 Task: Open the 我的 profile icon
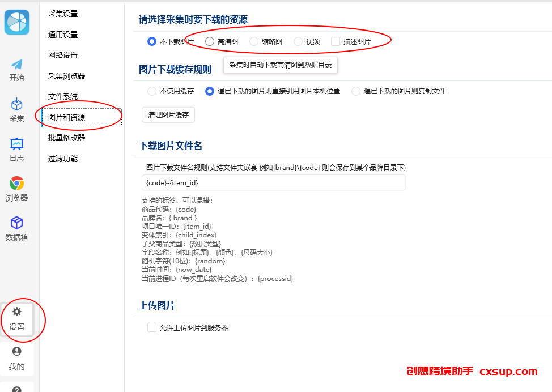16,351
